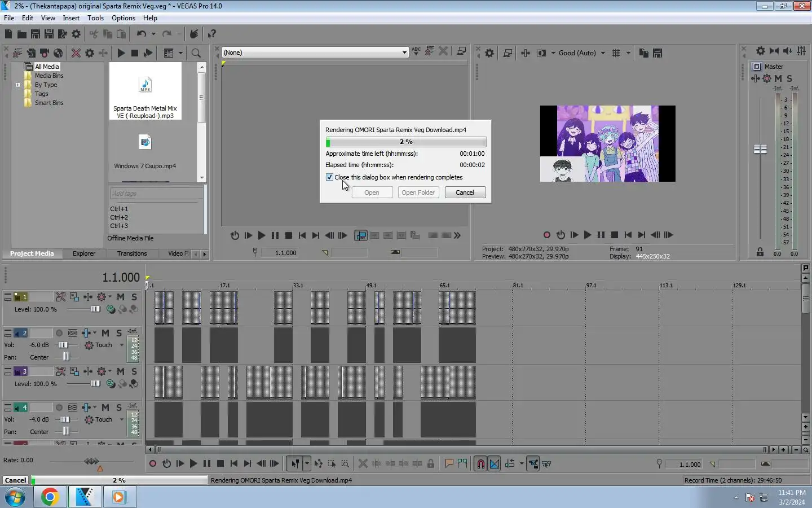The image size is (812, 508).
Task: Open the Good (Auto) preview quality dropdown
Action: pyautogui.click(x=603, y=53)
